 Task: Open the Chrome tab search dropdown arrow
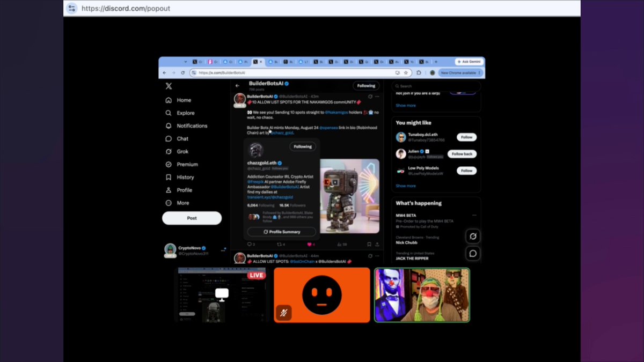(x=186, y=62)
